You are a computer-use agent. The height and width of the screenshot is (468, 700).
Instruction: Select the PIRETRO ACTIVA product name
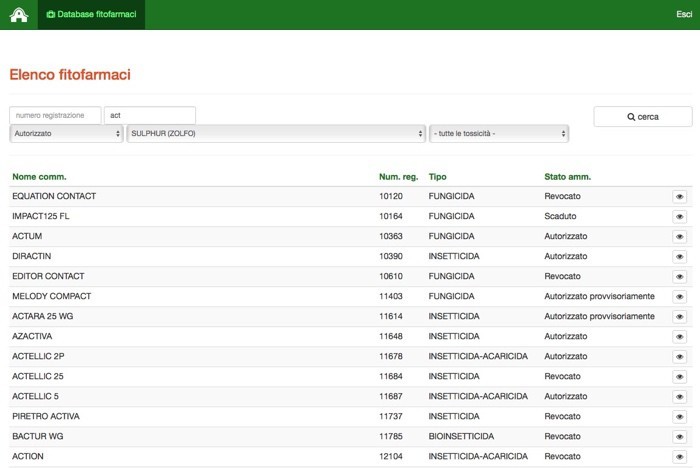46,417
